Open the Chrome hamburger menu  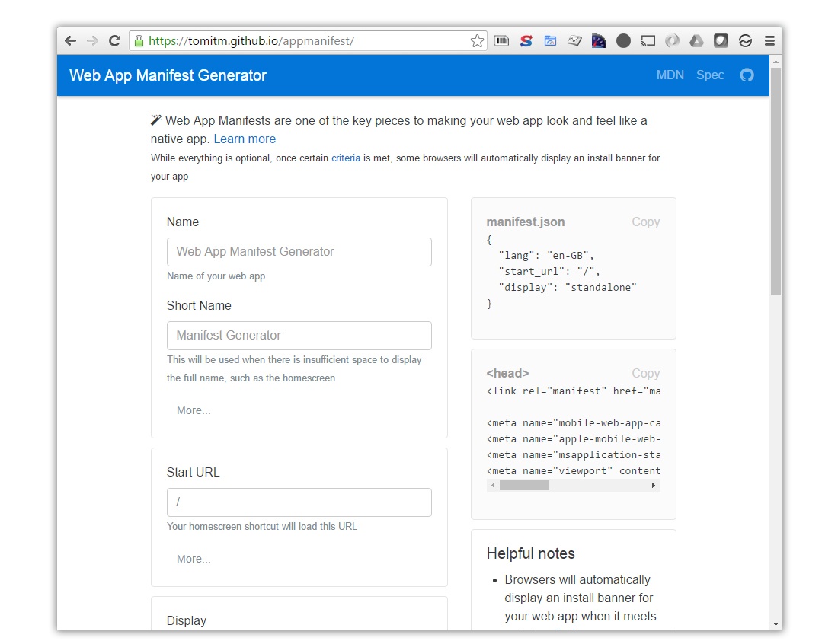[x=769, y=40]
